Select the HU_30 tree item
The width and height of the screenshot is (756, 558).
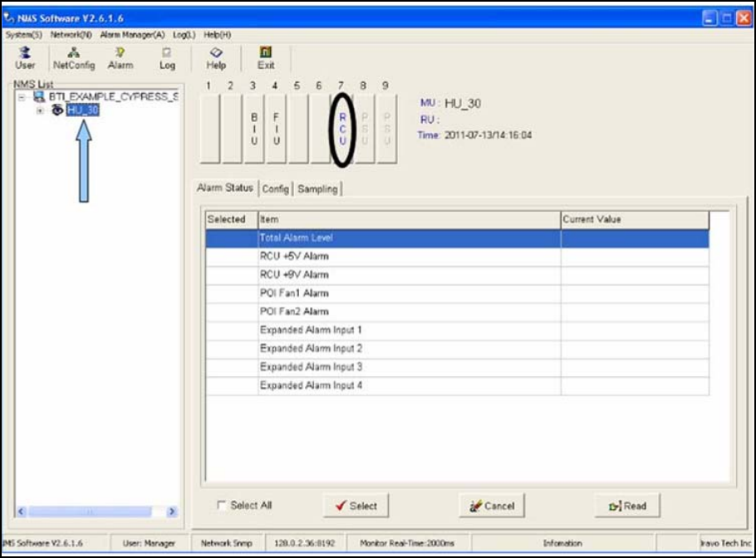click(x=82, y=110)
